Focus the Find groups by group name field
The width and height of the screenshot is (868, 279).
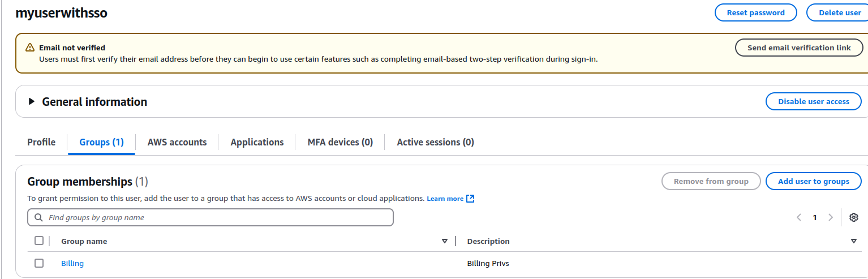(210, 217)
